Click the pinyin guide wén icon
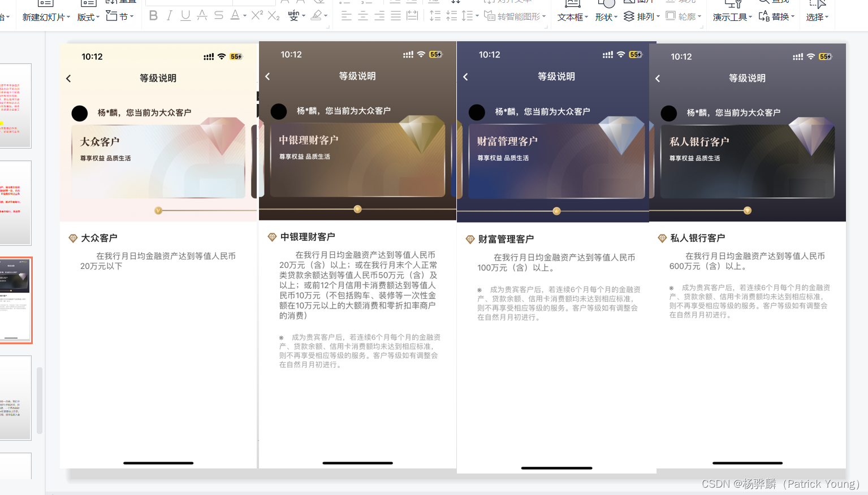This screenshot has width=868, height=495. click(293, 16)
